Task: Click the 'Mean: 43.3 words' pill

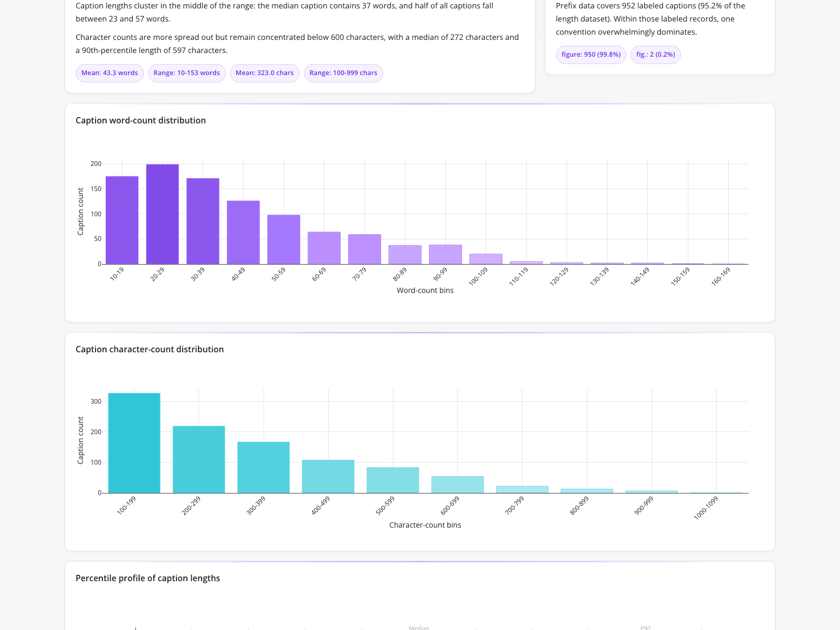Action: [x=109, y=73]
